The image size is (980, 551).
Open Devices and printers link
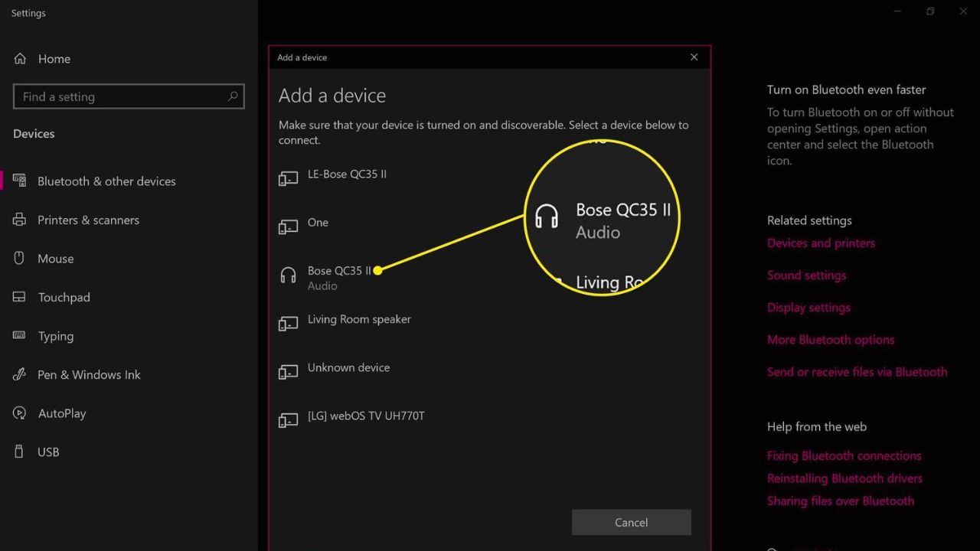click(821, 243)
